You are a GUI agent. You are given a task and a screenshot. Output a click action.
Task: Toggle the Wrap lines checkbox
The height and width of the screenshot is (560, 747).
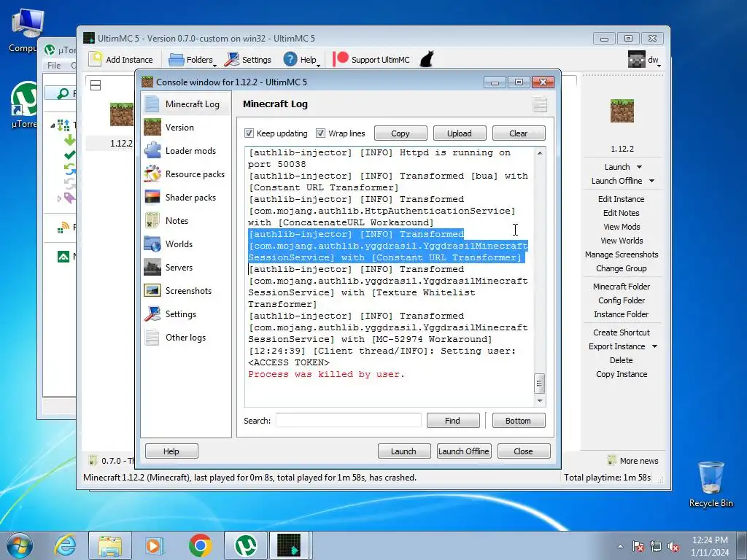[x=321, y=133]
